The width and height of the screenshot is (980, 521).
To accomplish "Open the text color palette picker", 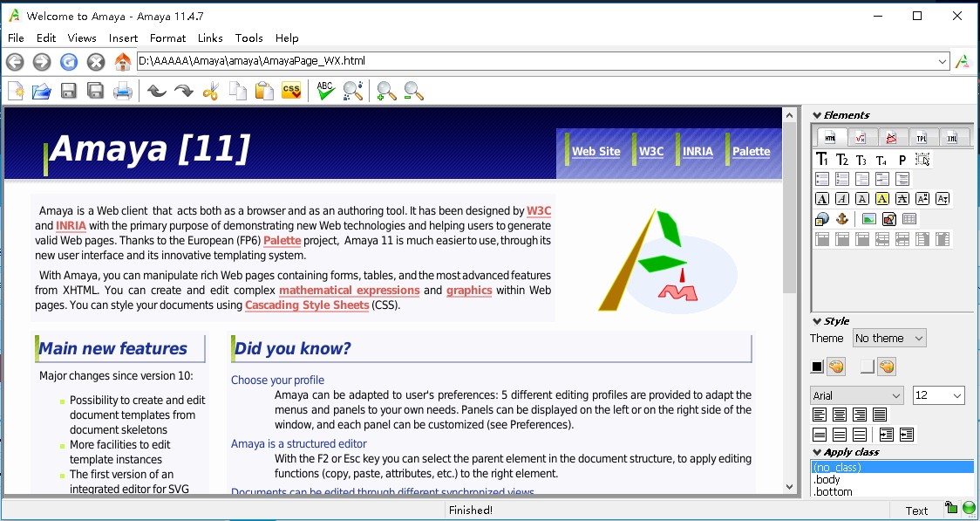I will pyautogui.click(x=836, y=367).
